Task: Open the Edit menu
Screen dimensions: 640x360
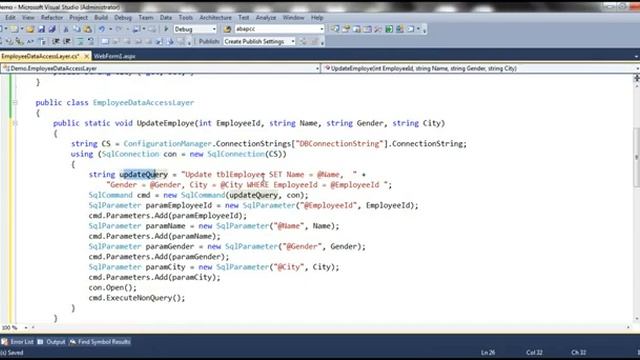Action: tap(10, 18)
